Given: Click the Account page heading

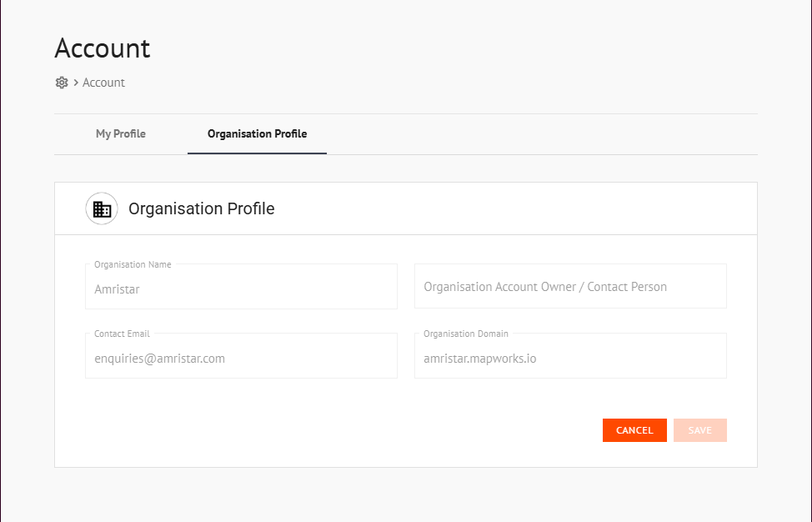Looking at the screenshot, I should [103, 48].
